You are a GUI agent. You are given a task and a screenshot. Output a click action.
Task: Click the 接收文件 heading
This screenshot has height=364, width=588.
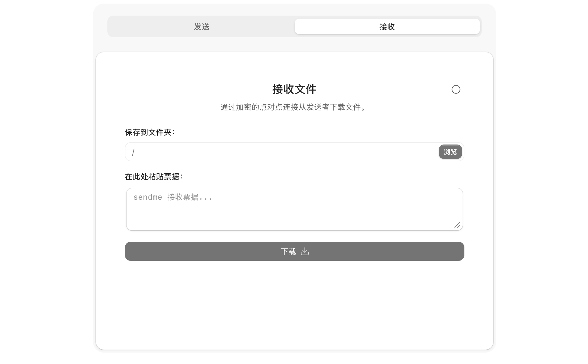(x=294, y=89)
